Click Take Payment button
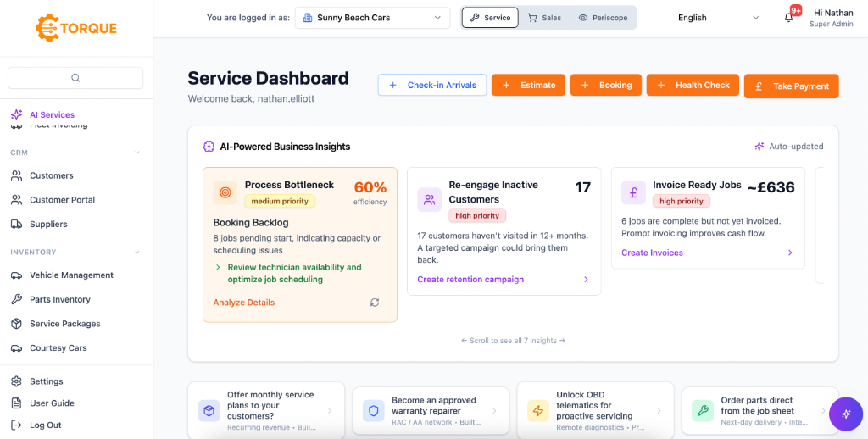 791,86
